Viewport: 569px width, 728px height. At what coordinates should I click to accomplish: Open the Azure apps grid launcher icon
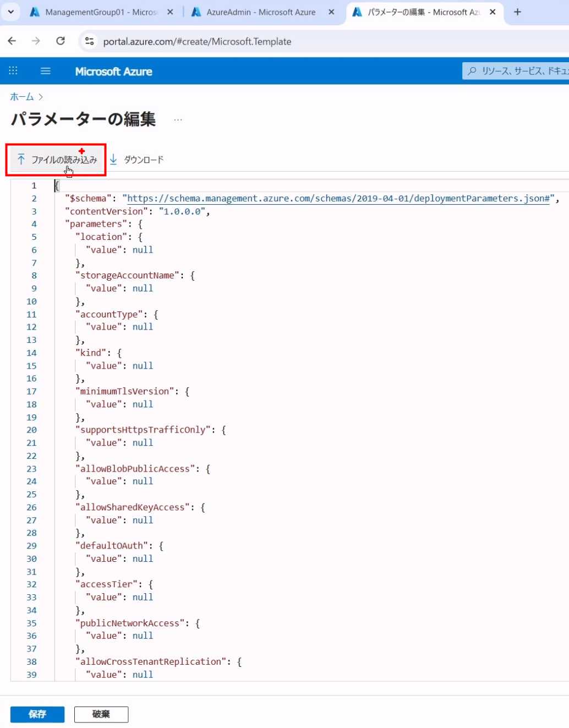pos(13,71)
